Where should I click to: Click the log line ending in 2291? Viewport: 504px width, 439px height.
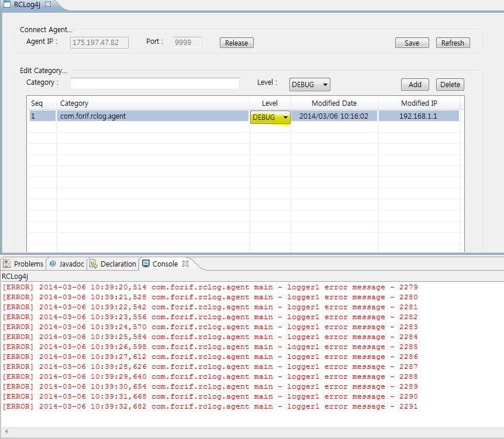coord(210,407)
